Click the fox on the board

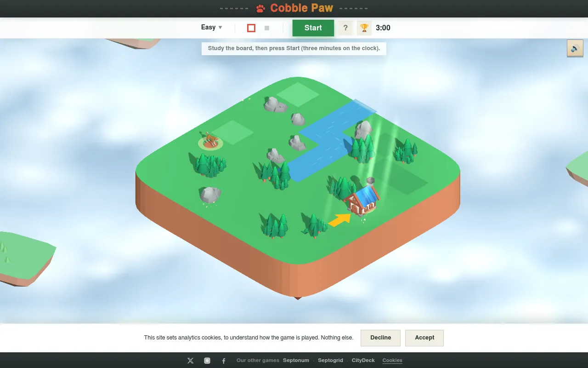pyautogui.click(x=210, y=140)
